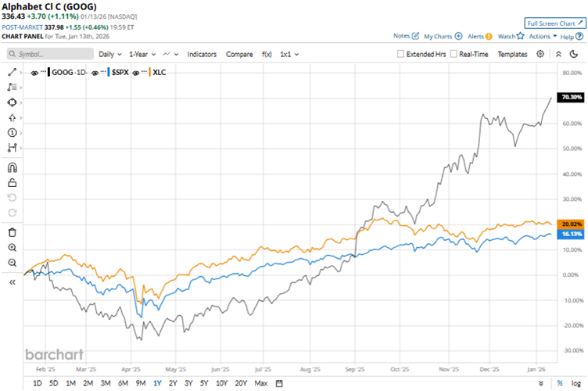Image resolution: width=588 pixels, height=391 pixels.
Task: Add to My Charts plus icon
Action: pyautogui.click(x=458, y=36)
